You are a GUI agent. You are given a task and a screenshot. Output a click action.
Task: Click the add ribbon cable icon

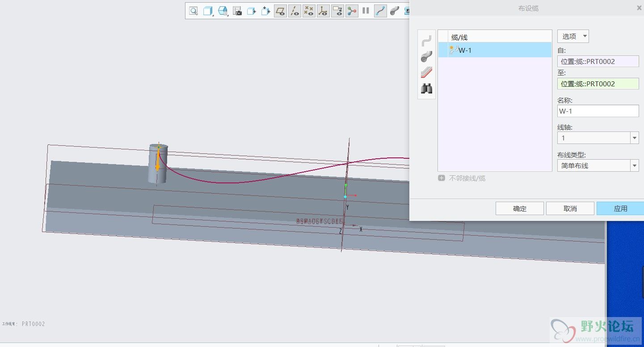426,72
